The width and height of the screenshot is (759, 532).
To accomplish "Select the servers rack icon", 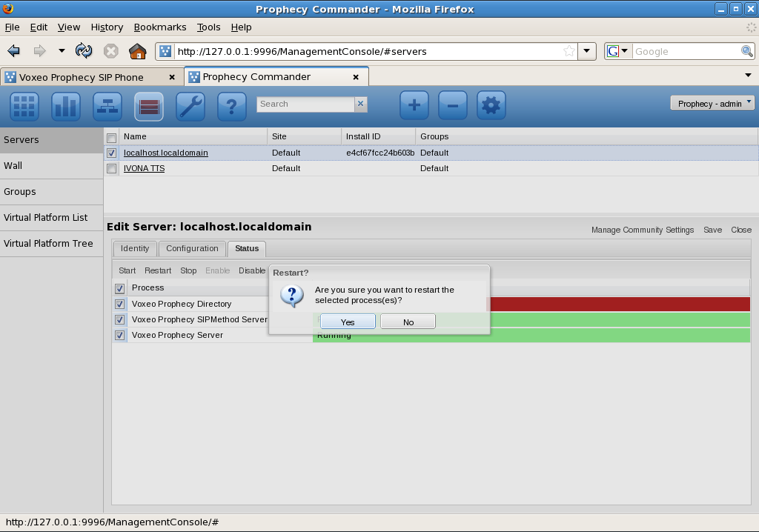I will [148, 105].
